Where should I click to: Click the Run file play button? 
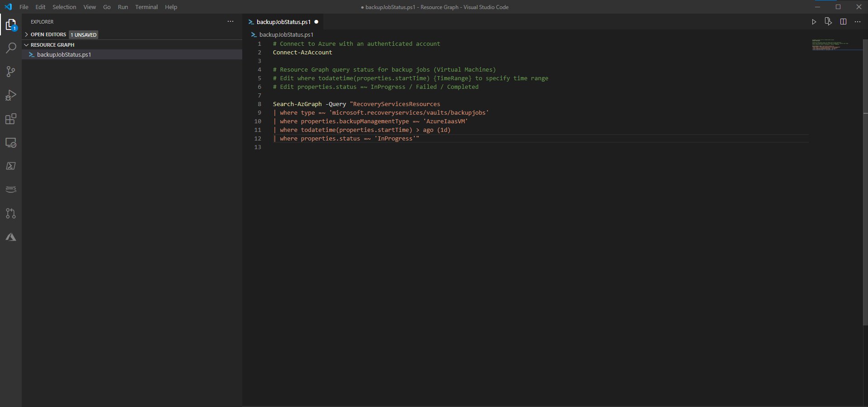[x=814, y=22]
